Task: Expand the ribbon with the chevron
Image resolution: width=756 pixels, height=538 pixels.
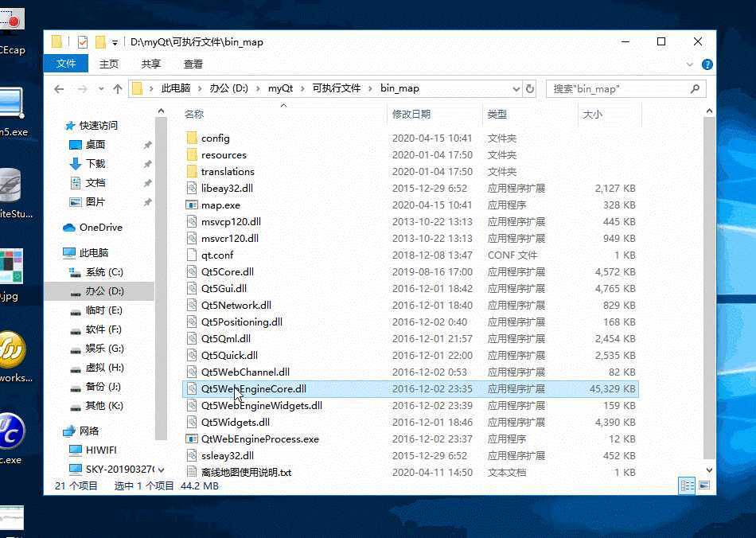Action: pyautogui.click(x=689, y=64)
